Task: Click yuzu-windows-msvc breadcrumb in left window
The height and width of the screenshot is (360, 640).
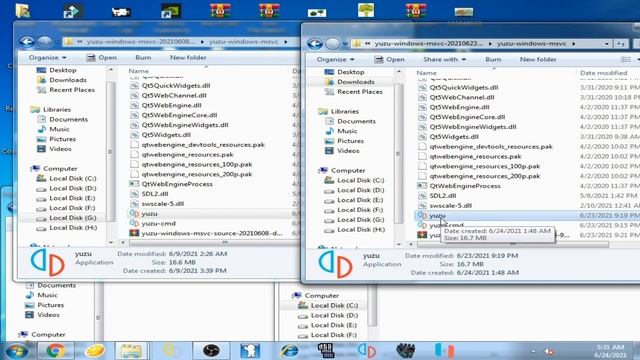Action: tap(244, 42)
